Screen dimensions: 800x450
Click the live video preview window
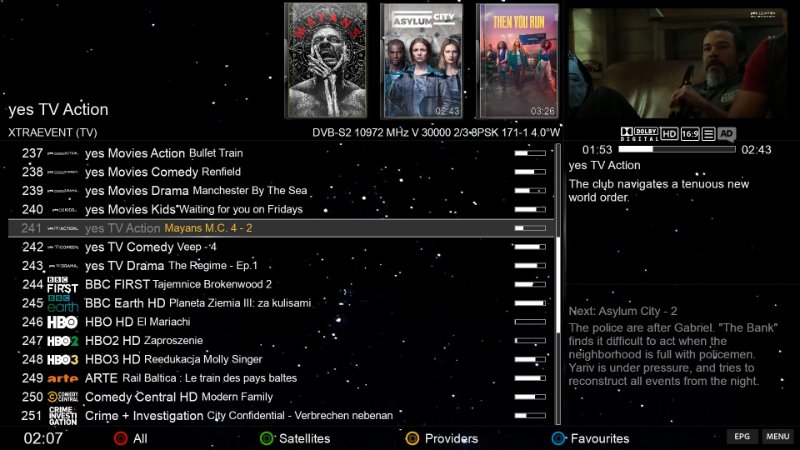click(677, 64)
